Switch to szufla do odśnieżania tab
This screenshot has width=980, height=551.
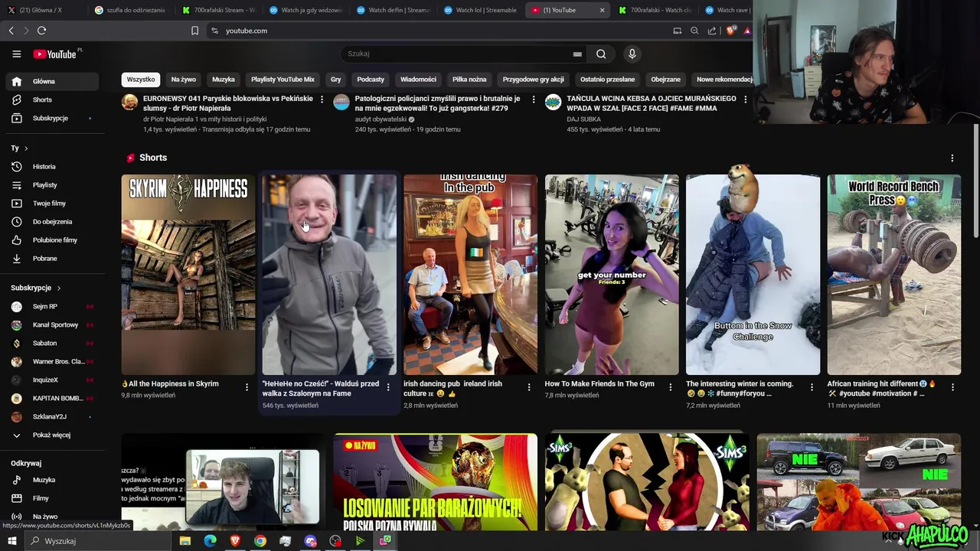point(130,10)
